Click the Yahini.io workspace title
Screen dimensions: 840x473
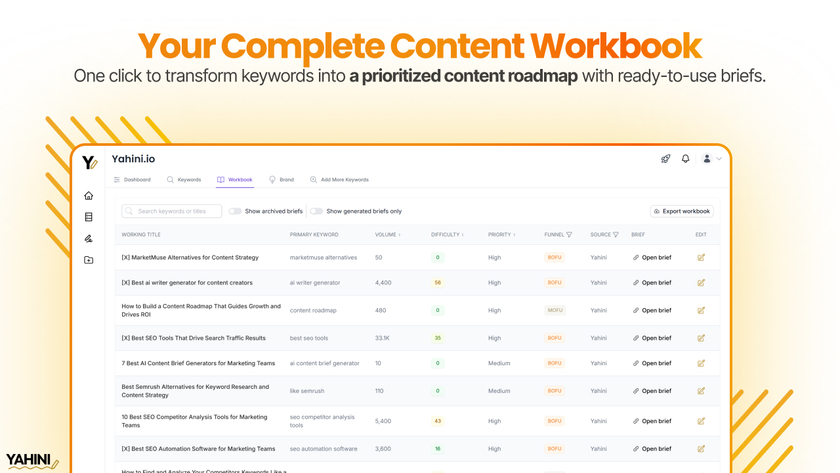click(133, 159)
